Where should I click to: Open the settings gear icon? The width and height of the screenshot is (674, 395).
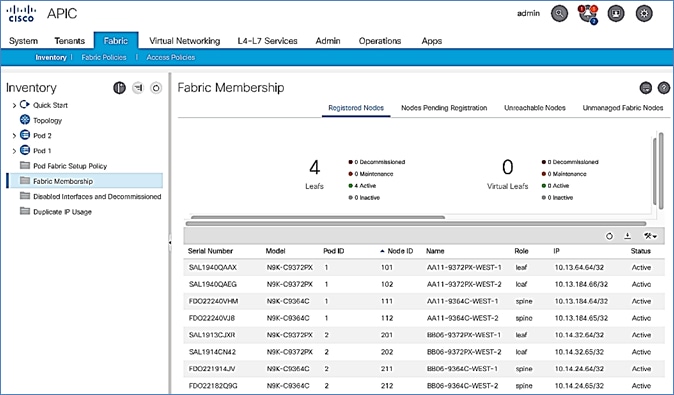tap(644, 14)
